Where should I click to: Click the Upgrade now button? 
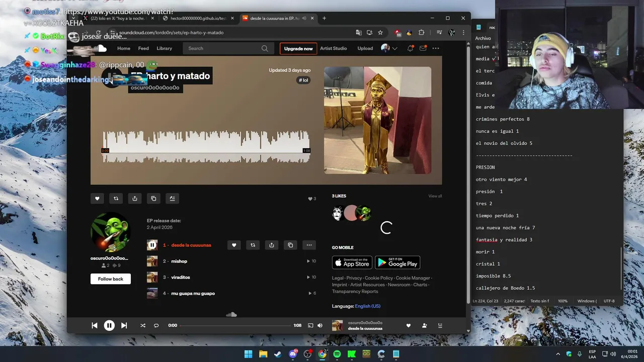click(x=298, y=48)
